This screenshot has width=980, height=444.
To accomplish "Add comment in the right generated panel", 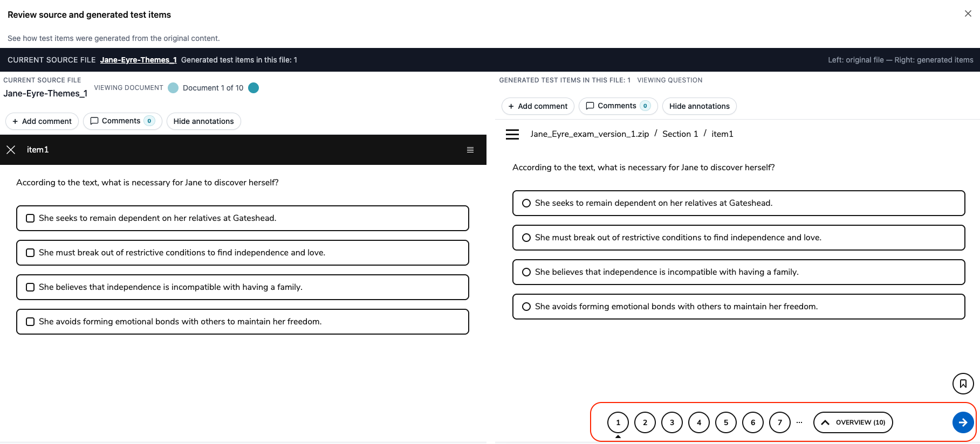I will (538, 106).
